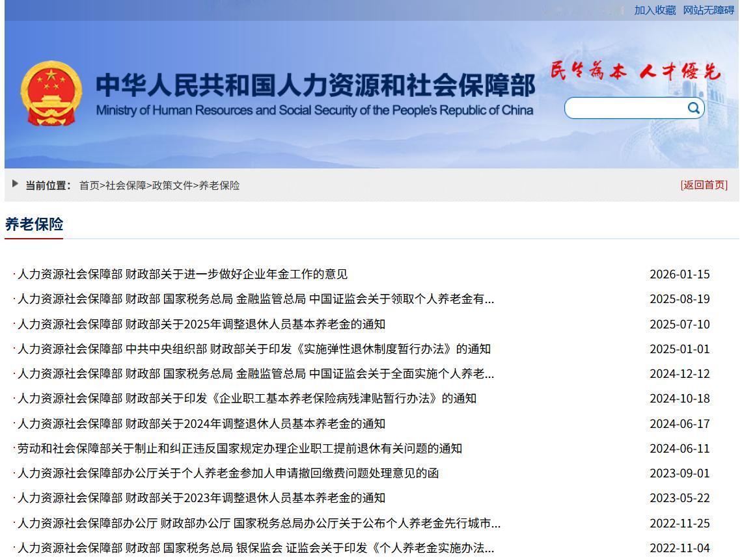Click the 民生为本 人才优先 slogan
Viewport: 742px width, 560px height.
click(x=635, y=71)
